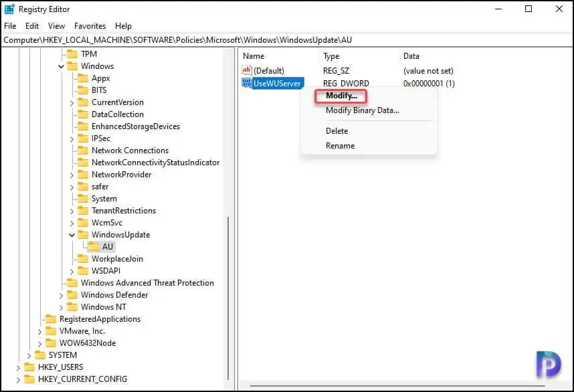
Task: Click the REG_DWORD type cell
Action: point(346,84)
